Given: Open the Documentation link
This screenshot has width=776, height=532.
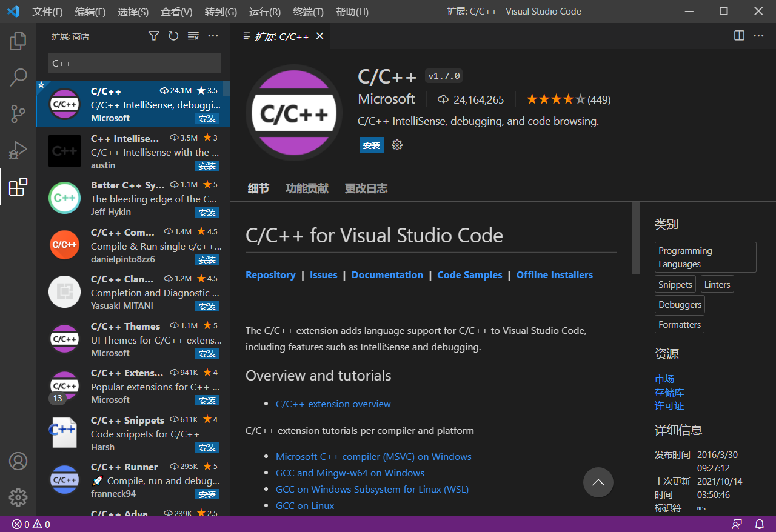Looking at the screenshot, I should 387,274.
